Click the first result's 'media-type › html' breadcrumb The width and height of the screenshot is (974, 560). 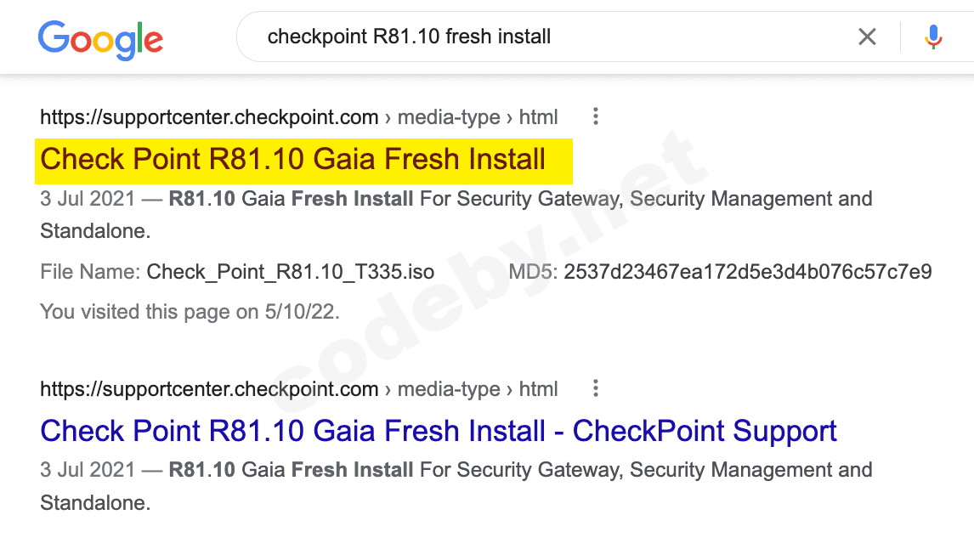coord(478,117)
